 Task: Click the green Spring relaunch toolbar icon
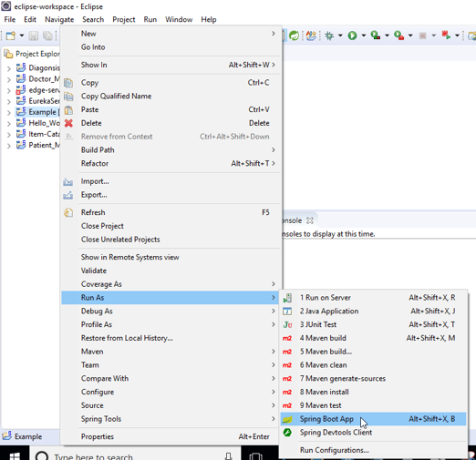tap(294, 36)
